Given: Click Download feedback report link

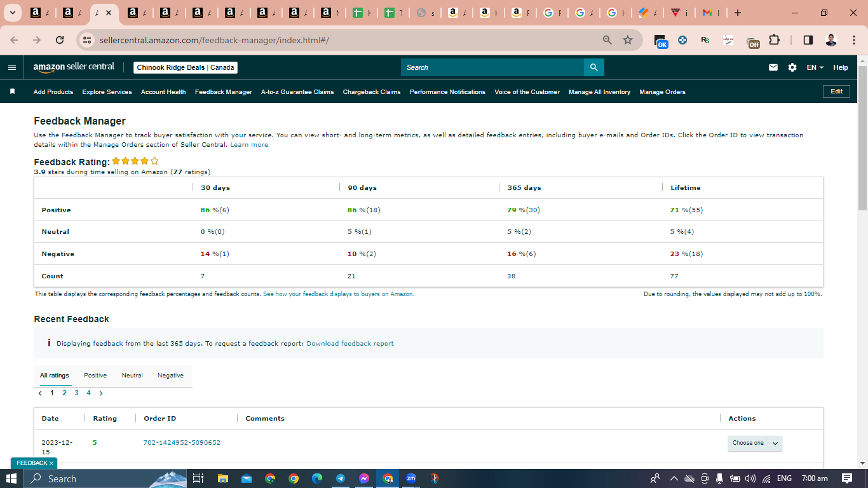Looking at the screenshot, I should pyautogui.click(x=350, y=344).
